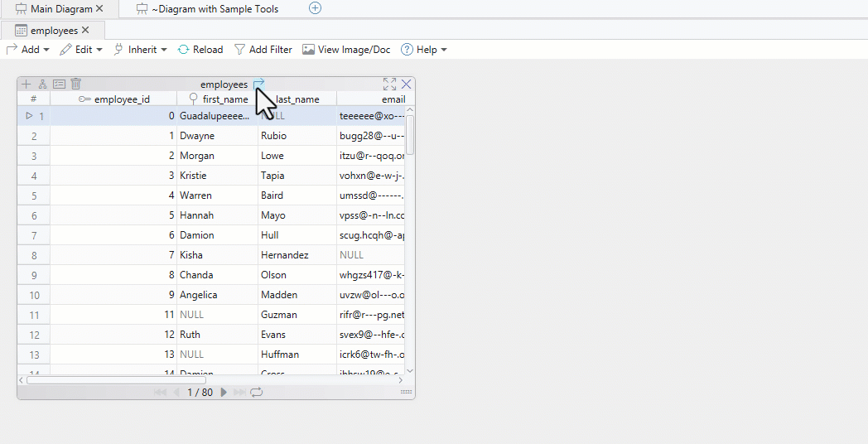Image resolution: width=868 pixels, height=444 pixels.
Task: Click the Reload toolbar button
Action: point(200,49)
